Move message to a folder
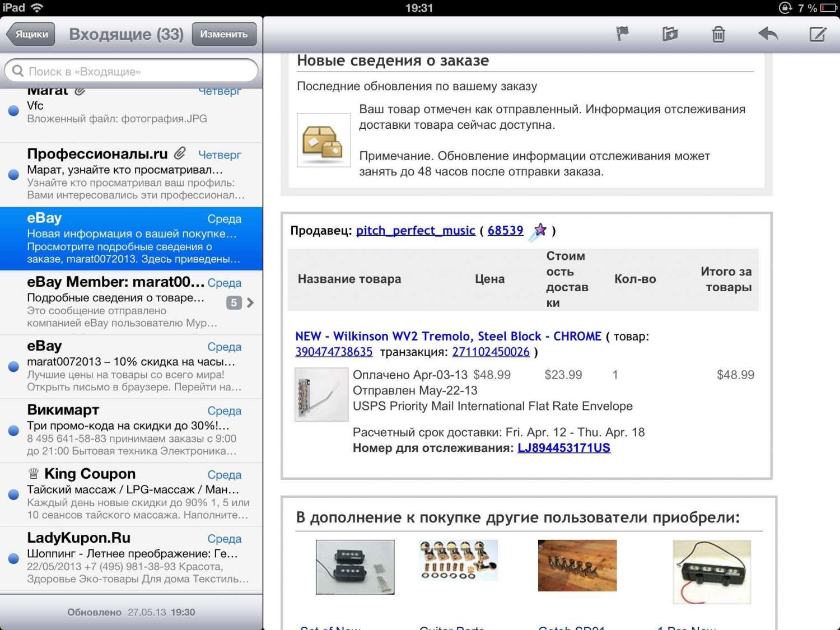Image resolution: width=840 pixels, height=630 pixels. point(670,34)
